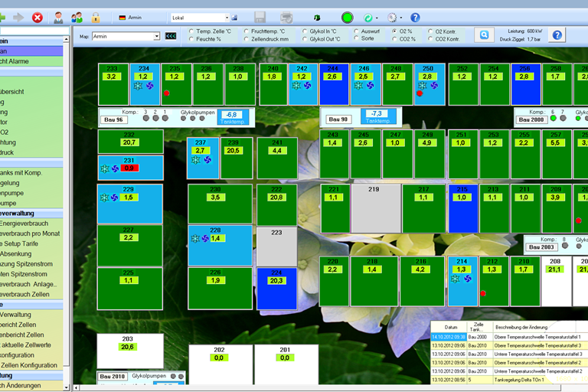588x392 pixels.
Task: Select gray cell 219
Action: [x=376, y=208]
